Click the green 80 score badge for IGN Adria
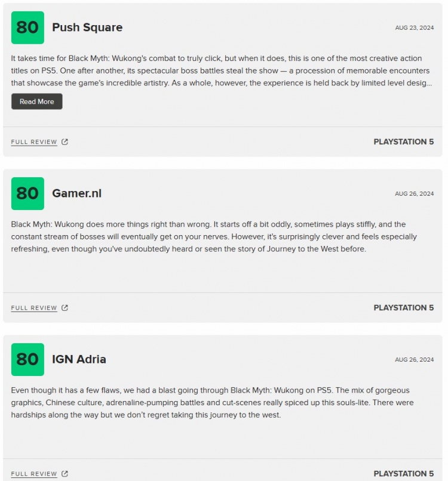 [x=27, y=359]
